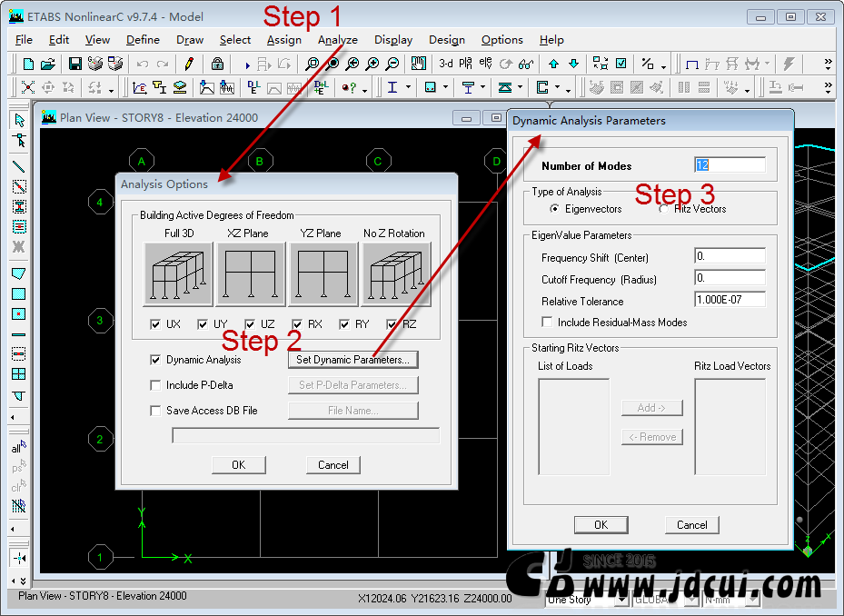Select the Draw Lines tool in side toolbar
This screenshot has height=616, width=844.
coord(19,166)
